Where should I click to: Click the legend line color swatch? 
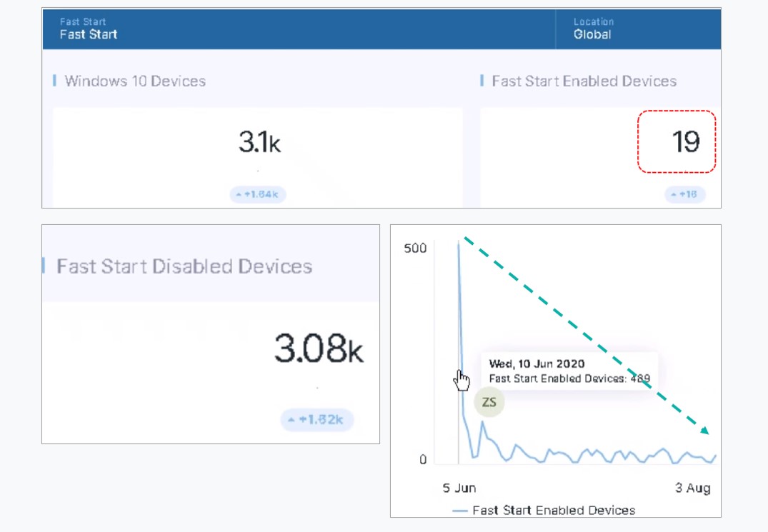[x=460, y=511]
